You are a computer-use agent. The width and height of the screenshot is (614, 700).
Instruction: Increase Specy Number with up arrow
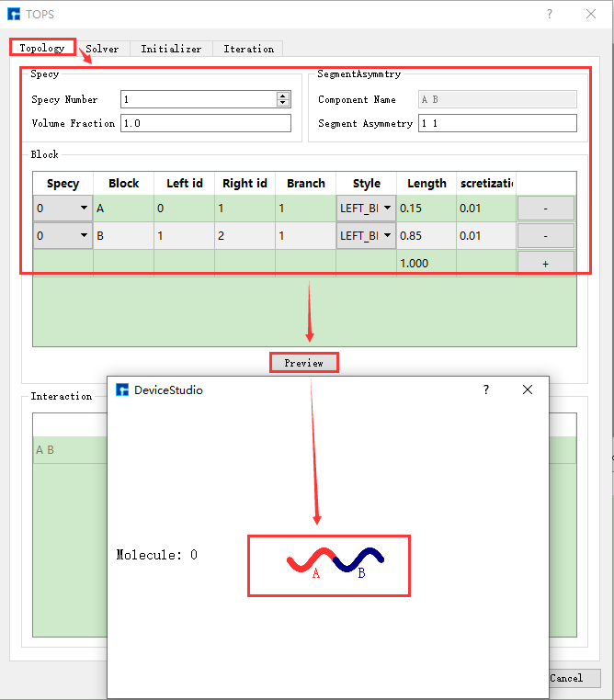[x=283, y=96]
